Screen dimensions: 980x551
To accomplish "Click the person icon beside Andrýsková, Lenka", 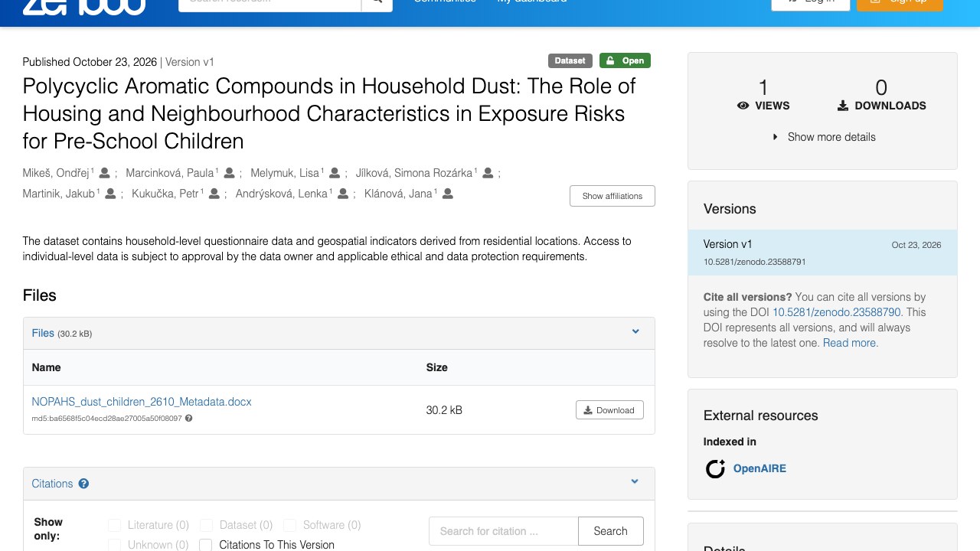I will 343,194.
